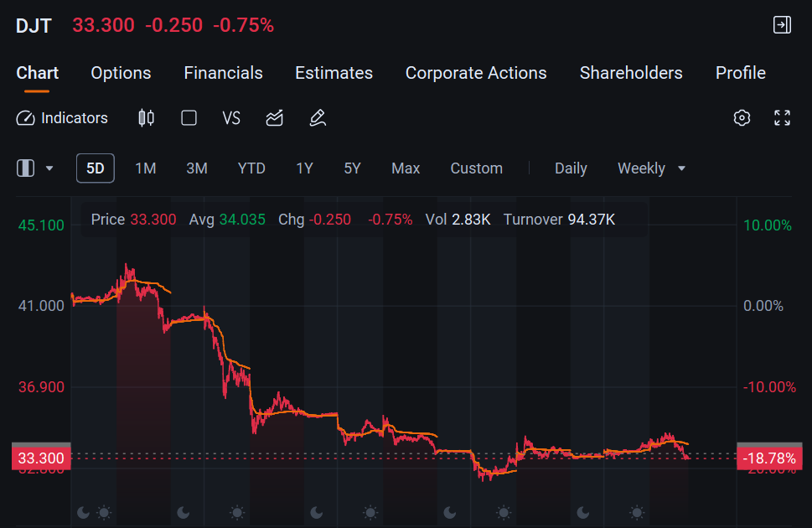Click the layout split-panel icon
Image resolution: width=812 pixels, height=528 pixels.
pyautogui.click(x=25, y=168)
